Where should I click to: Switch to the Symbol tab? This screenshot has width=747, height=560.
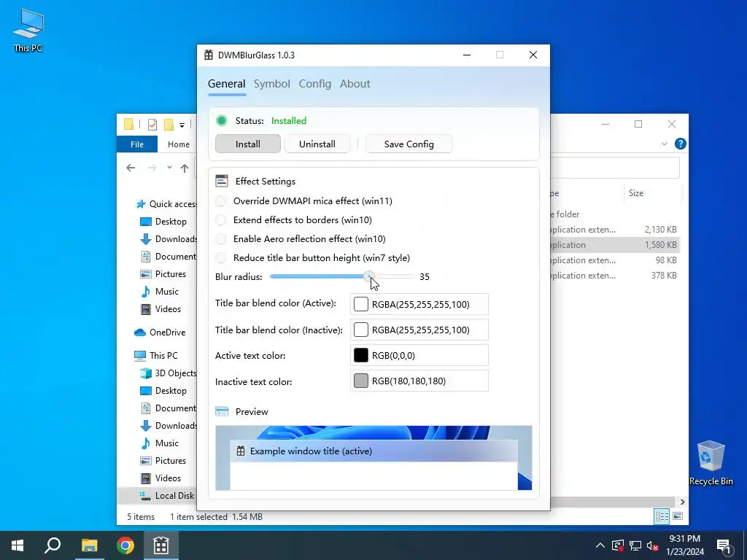(x=271, y=84)
